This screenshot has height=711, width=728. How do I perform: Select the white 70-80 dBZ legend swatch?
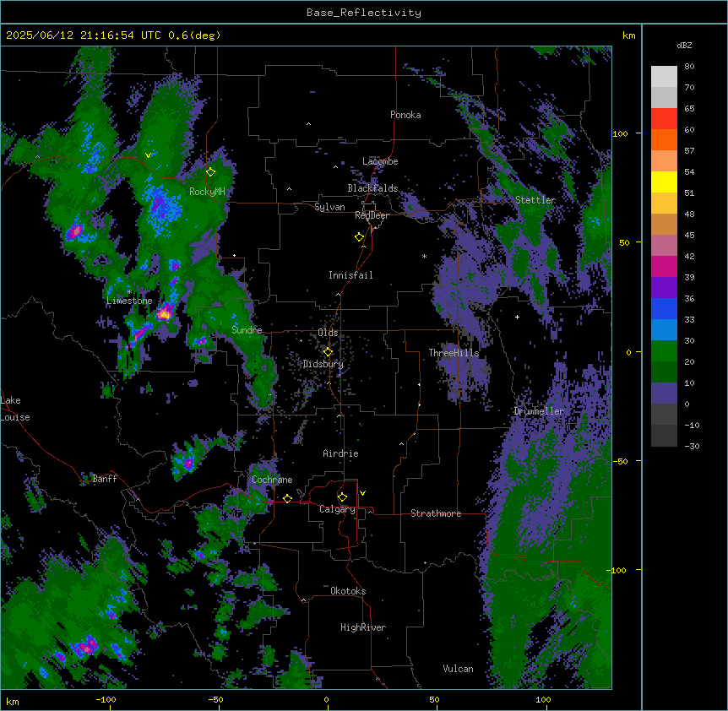(664, 77)
